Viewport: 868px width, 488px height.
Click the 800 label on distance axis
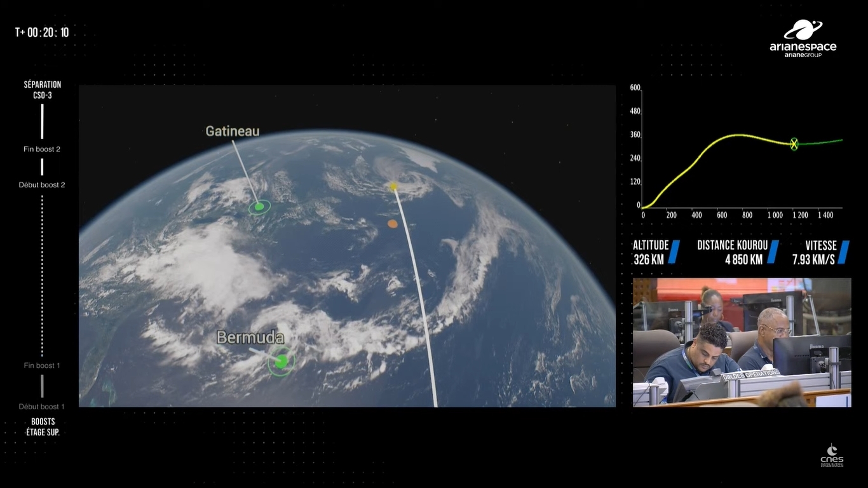pos(747,215)
